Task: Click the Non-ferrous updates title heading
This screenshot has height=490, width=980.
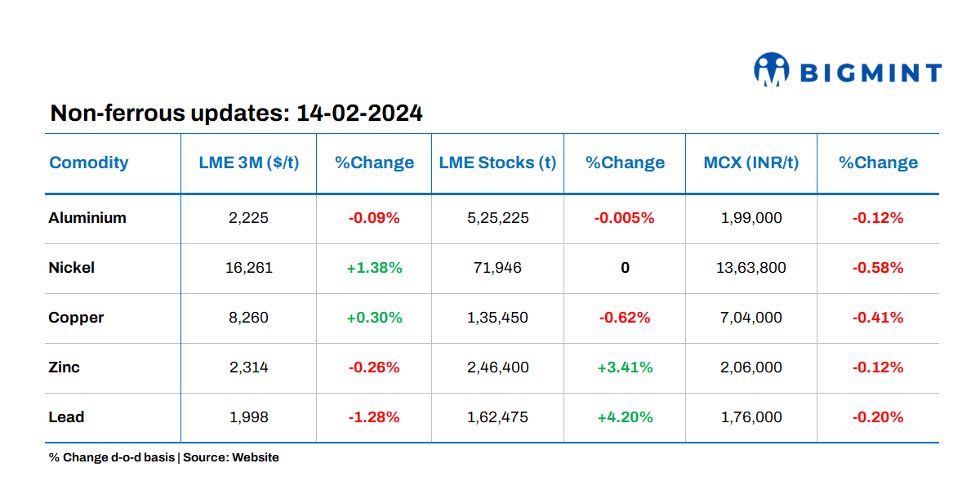Action: (x=236, y=114)
